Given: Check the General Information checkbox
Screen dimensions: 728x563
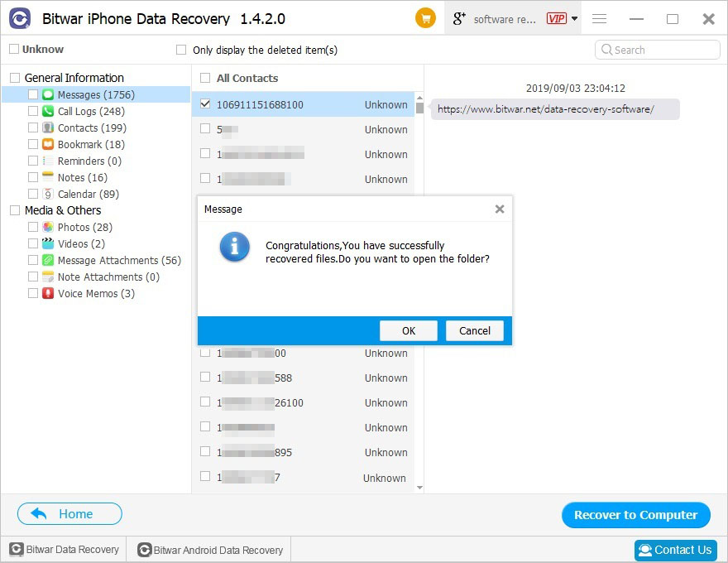Looking at the screenshot, I should 15,78.
